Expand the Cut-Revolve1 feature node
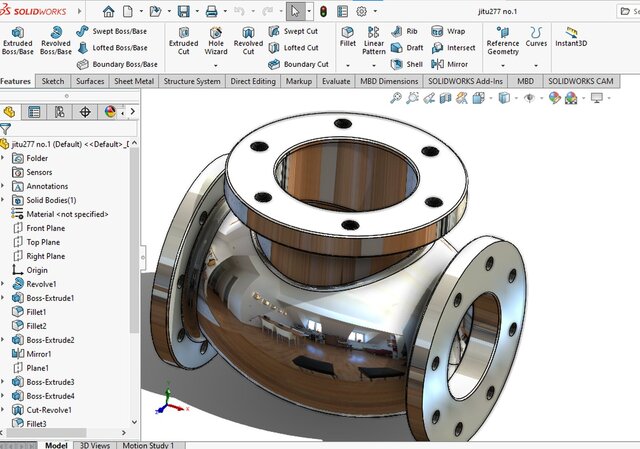Viewport: 640px width, 449px height. click(3, 409)
